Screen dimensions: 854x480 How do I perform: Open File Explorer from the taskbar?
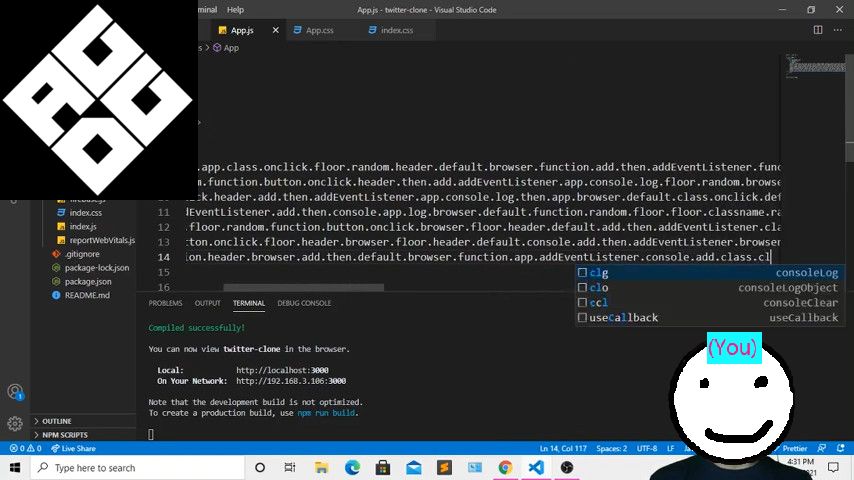point(321,467)
